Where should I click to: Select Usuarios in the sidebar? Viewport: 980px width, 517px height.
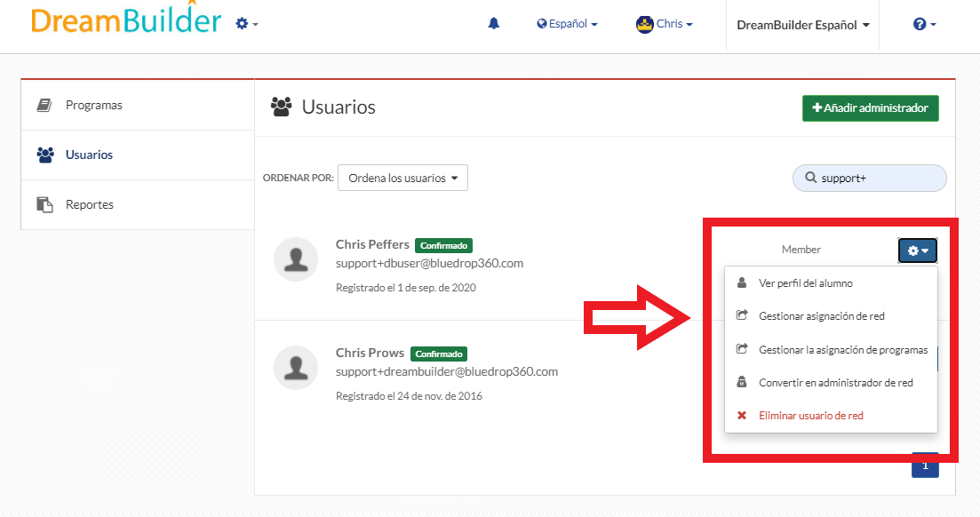click(x=138, y=155)
